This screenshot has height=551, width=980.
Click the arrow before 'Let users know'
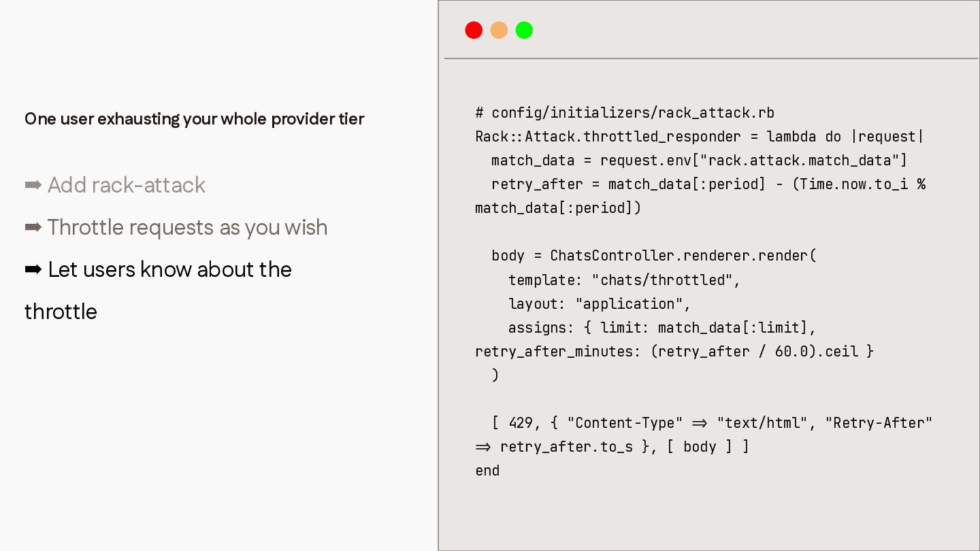pos(33,269)
